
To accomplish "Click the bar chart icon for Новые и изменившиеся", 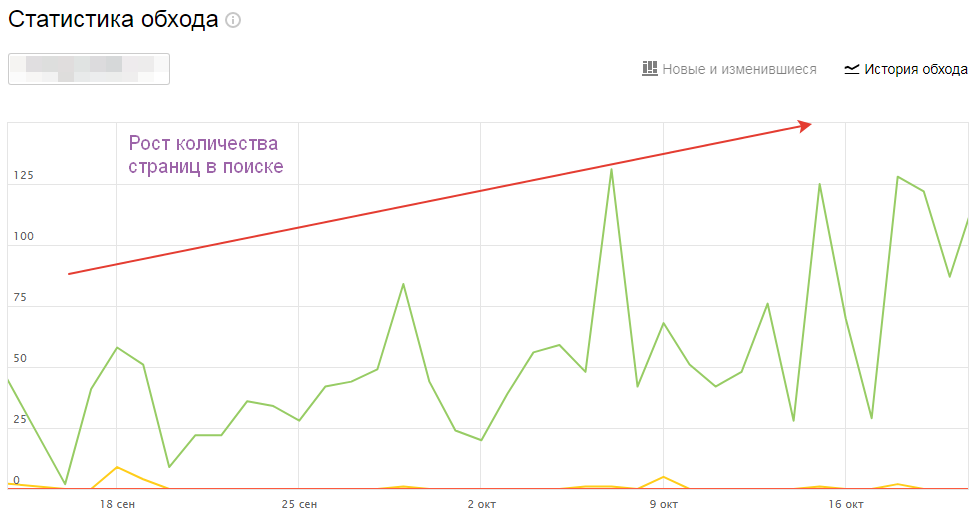I will pyautogui.click(x=649, y=69).
